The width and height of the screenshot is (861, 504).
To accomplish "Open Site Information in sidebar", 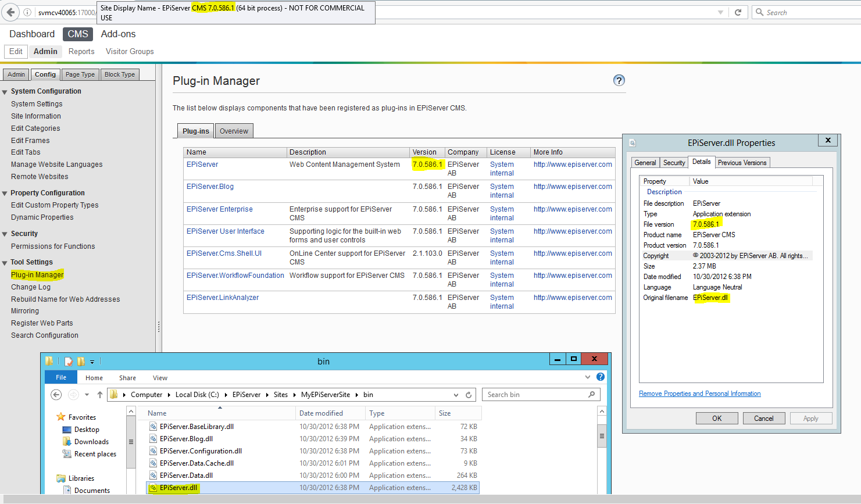I will (35, 116).
